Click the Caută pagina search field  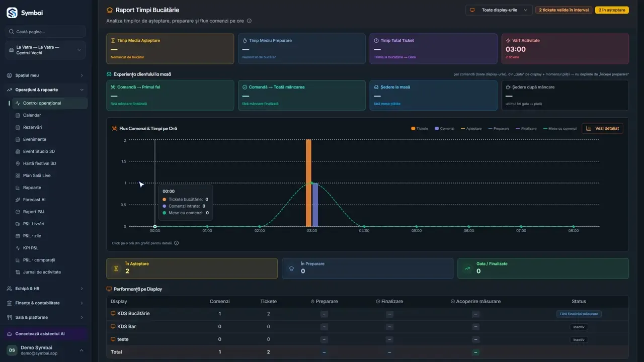tap(46, 32)
